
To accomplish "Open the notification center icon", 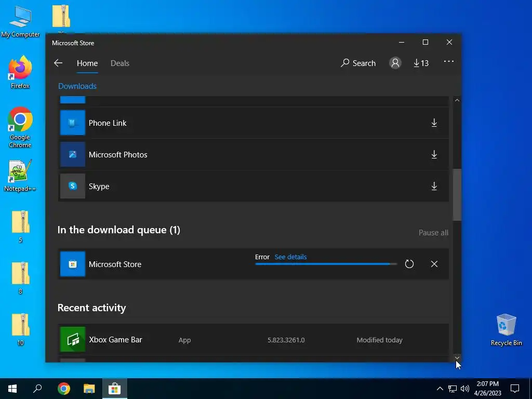I will point(515,389).
